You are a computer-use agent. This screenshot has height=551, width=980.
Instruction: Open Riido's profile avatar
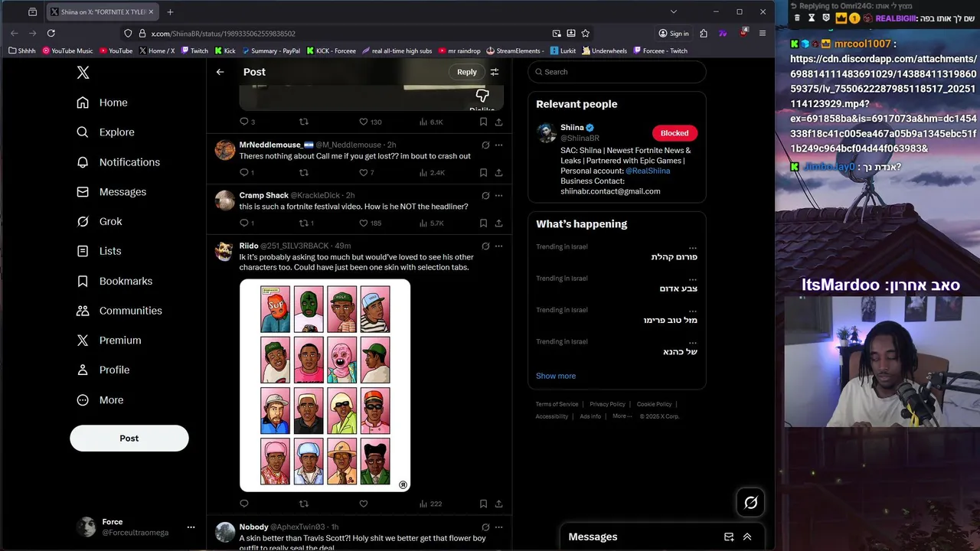(x=224, y=251)
